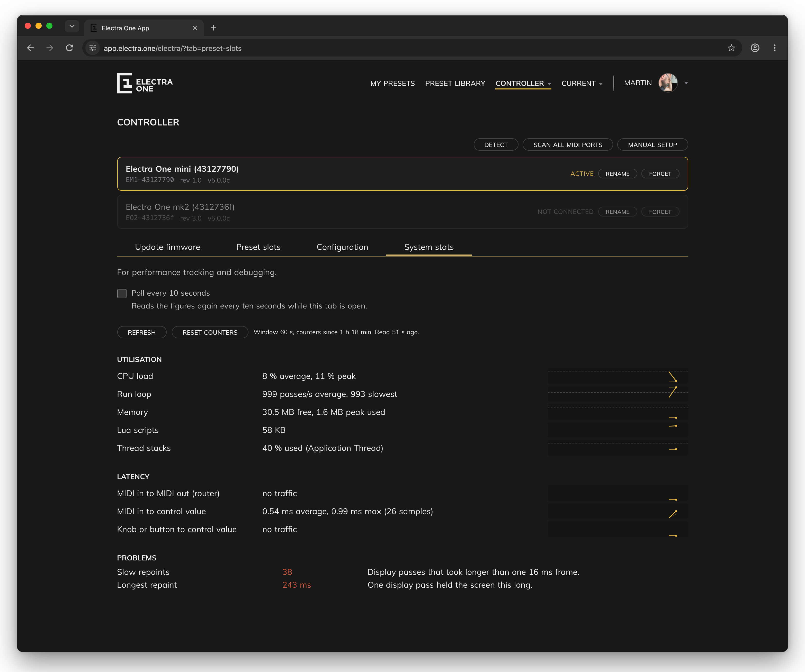
Task: Click the DETECT button
Action: [496, 145]
